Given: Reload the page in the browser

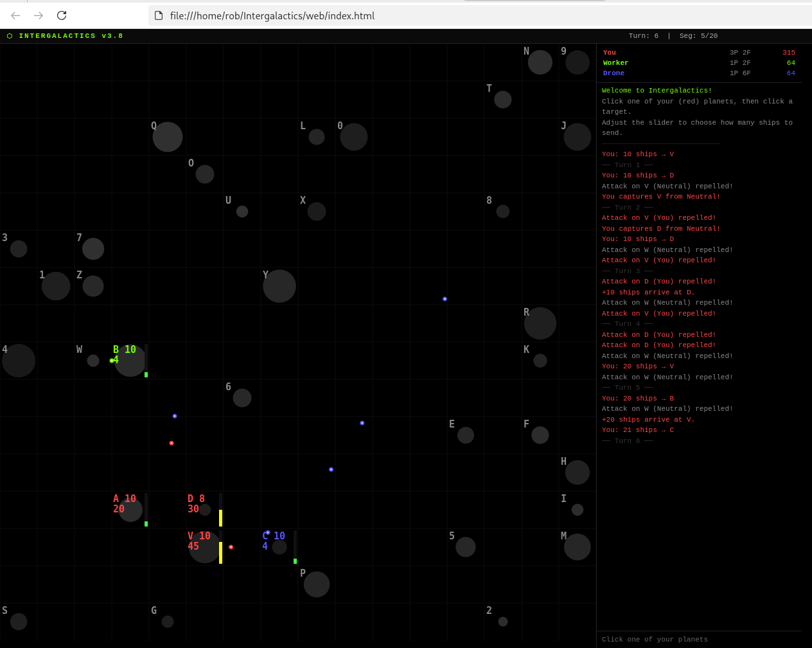Looking at the screenshot, I should point(62,15).
